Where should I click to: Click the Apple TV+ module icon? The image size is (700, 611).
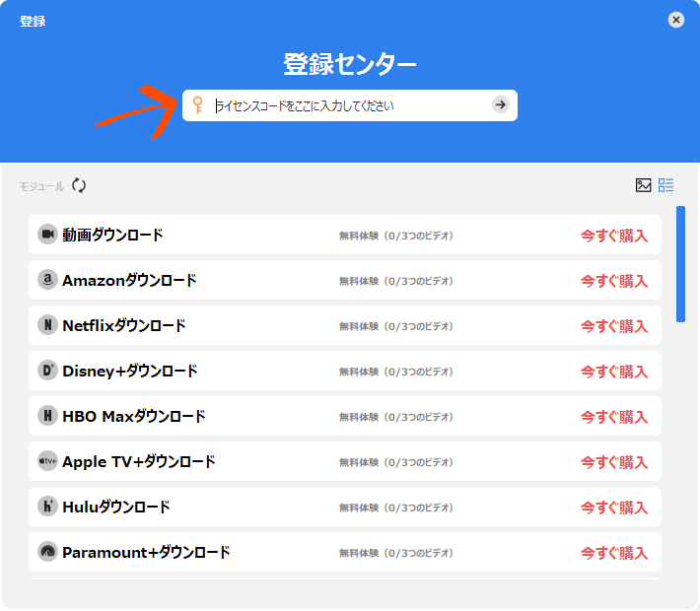click(x=47, y=461)
